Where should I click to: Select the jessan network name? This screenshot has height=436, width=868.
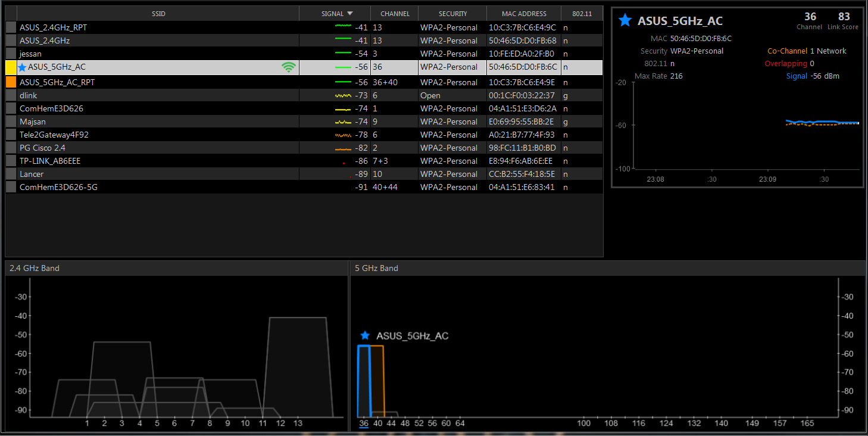coord(30,54)
